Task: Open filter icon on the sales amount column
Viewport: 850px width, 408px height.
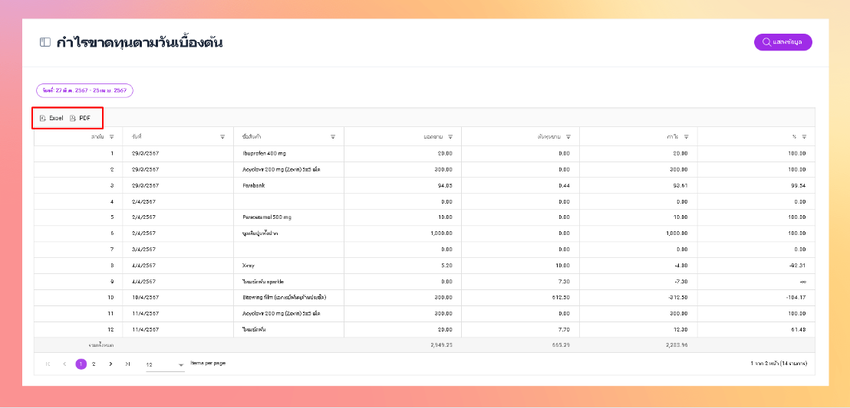Action: [x=450, y=137]
